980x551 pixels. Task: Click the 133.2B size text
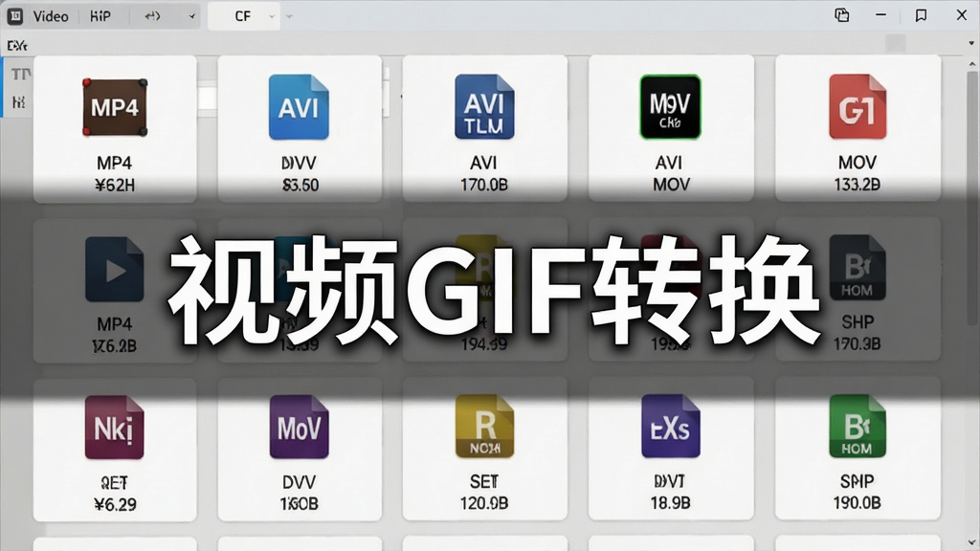pos(857,185)
